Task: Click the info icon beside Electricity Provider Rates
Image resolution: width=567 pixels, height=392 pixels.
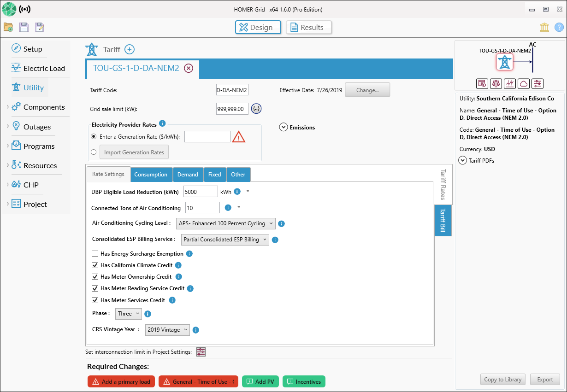Action: [x=162, y=124]
